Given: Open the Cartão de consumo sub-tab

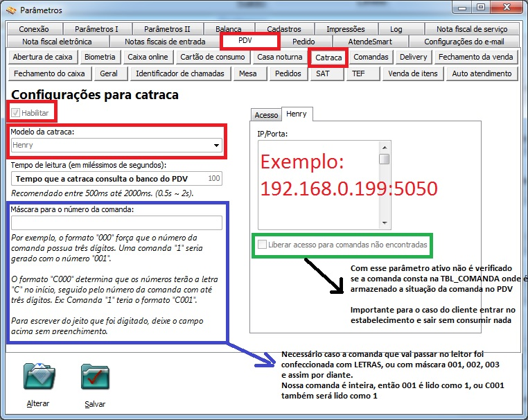Looking at the screenshot, I should (x=213, y=57).
